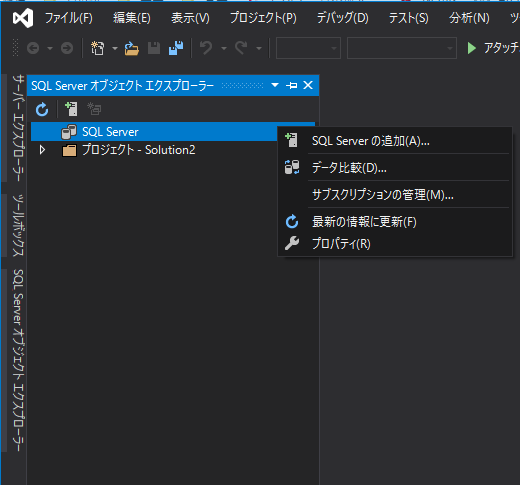The width and height of the screenshot is (520, 485).
Task: Click the Solution2 project folder icon
Action: click(69, 150)
